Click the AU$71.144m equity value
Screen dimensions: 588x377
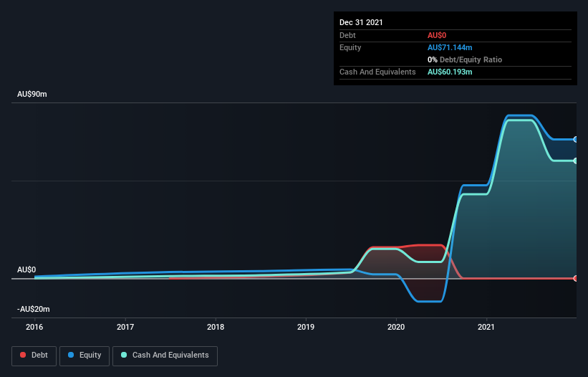click(x=450, y=47)
